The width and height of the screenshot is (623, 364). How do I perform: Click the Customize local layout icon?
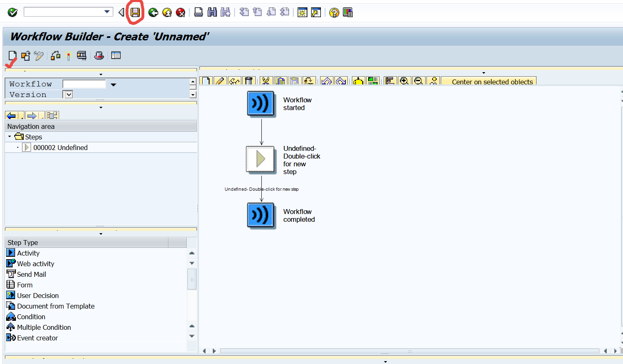(348, 13)
